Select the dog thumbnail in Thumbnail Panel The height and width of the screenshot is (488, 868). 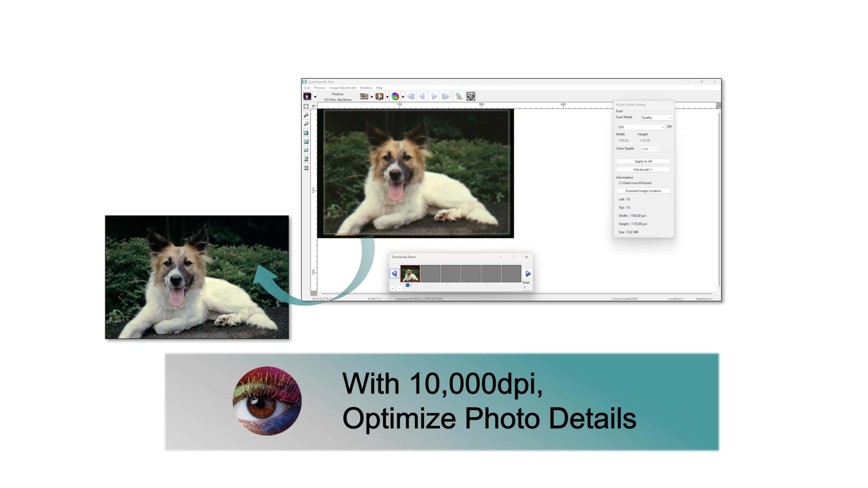410,273
